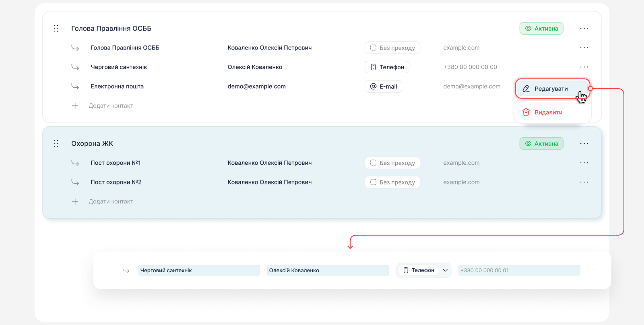Click the Олексій Коваленко input field in edit row

[x=328, y=270]
